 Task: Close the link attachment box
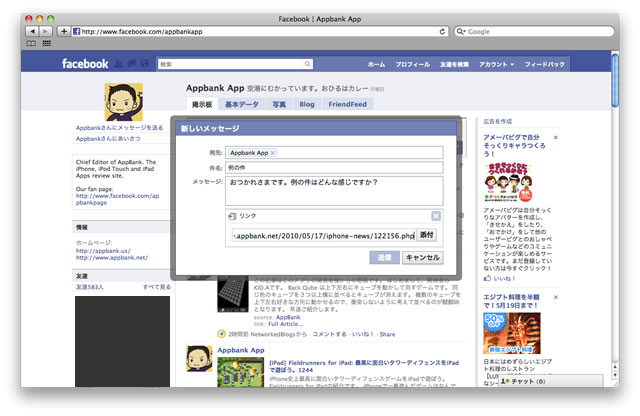point(436,216)
